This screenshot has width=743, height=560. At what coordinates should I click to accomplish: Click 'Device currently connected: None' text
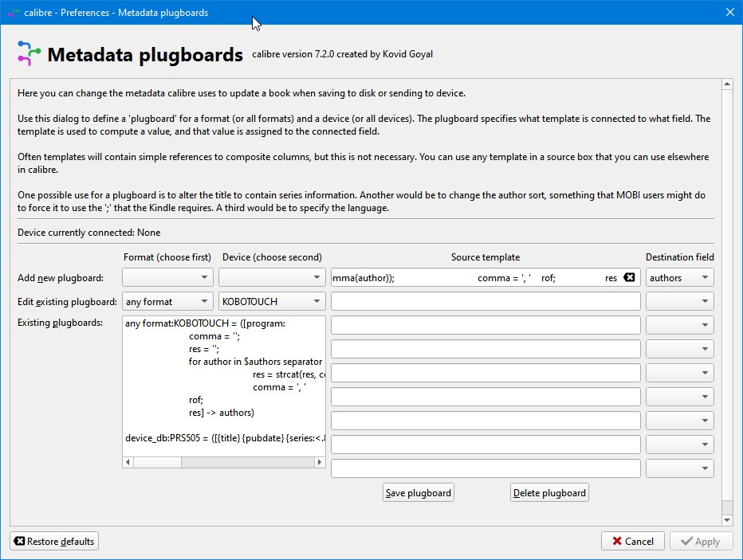(x=89, y=233)
